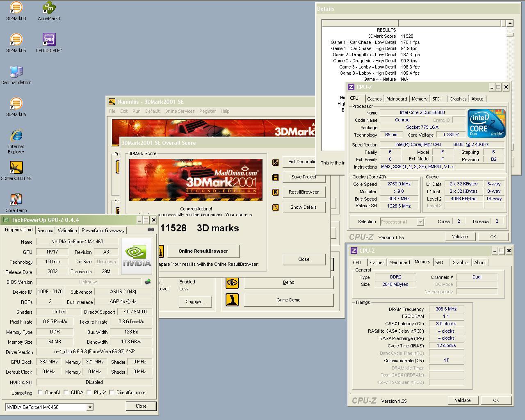Enable the PhysX checkbox
The width and height of the screenshot is (525, 420).
coord(89,393)
